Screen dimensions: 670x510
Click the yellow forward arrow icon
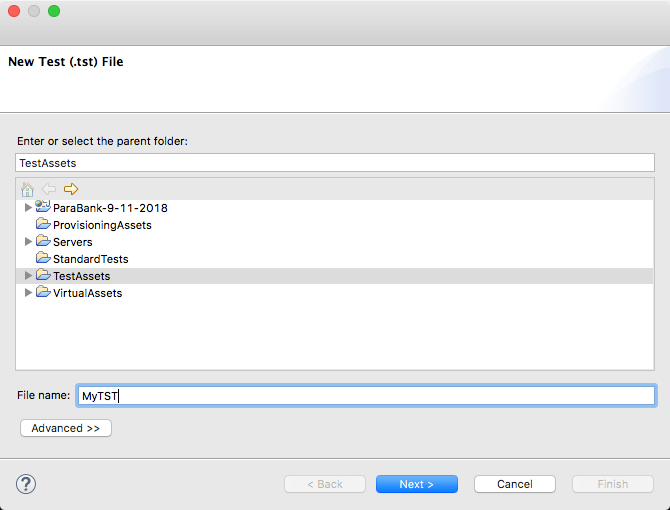coord(71,189)
